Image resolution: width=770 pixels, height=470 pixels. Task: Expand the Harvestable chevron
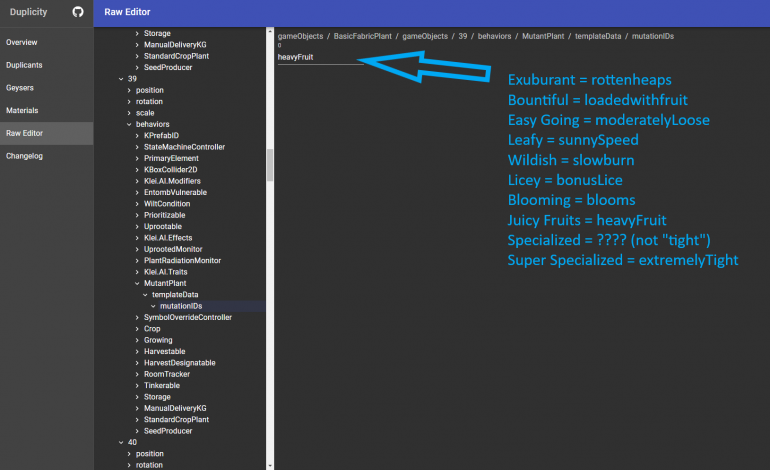click(x=136, y=351)
